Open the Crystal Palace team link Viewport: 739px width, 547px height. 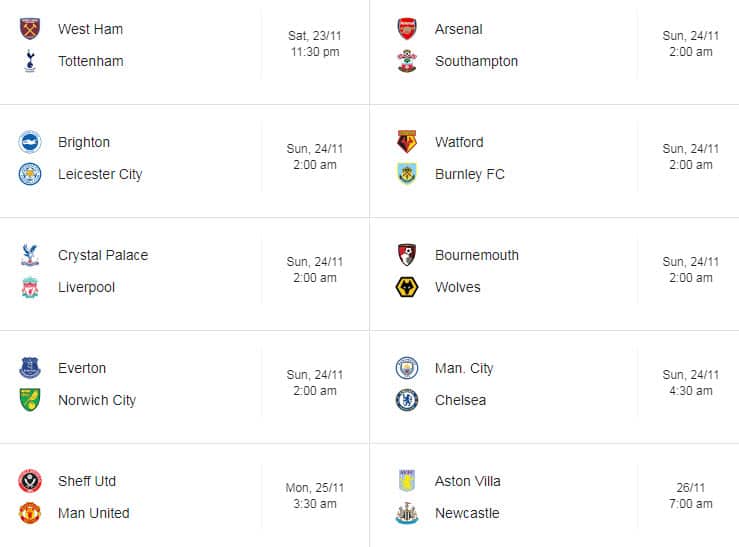103,255
